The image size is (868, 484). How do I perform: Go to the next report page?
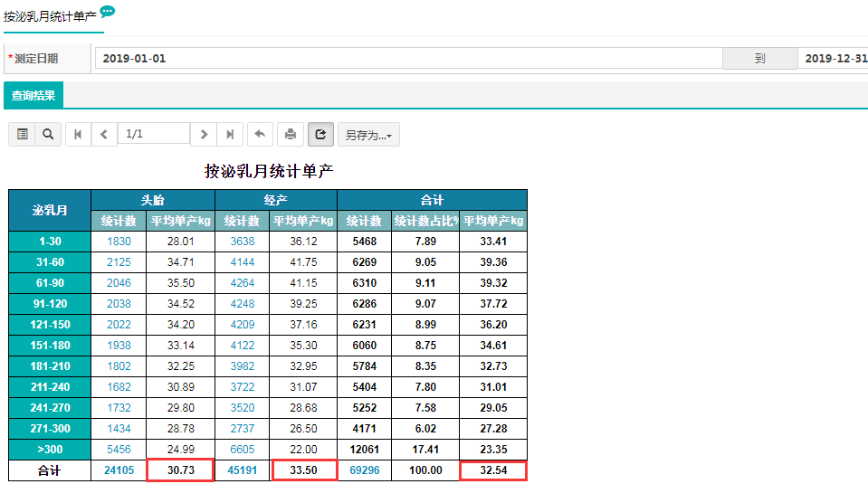204,135
